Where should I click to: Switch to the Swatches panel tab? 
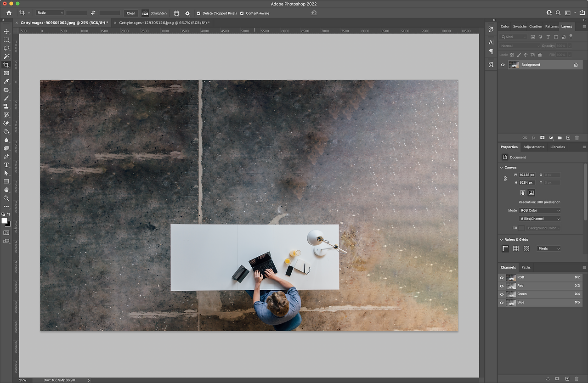coord(520,27)
